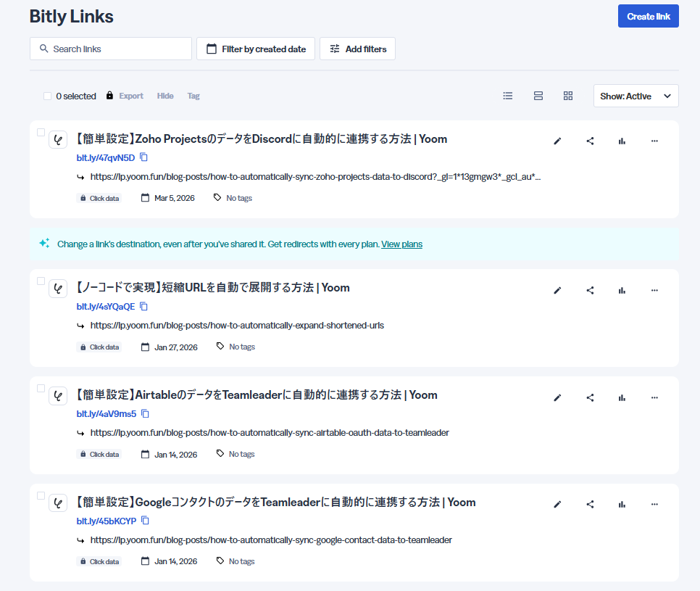Click Add filters button
Viewport: 700px width, 591px height.
(357, 49)
